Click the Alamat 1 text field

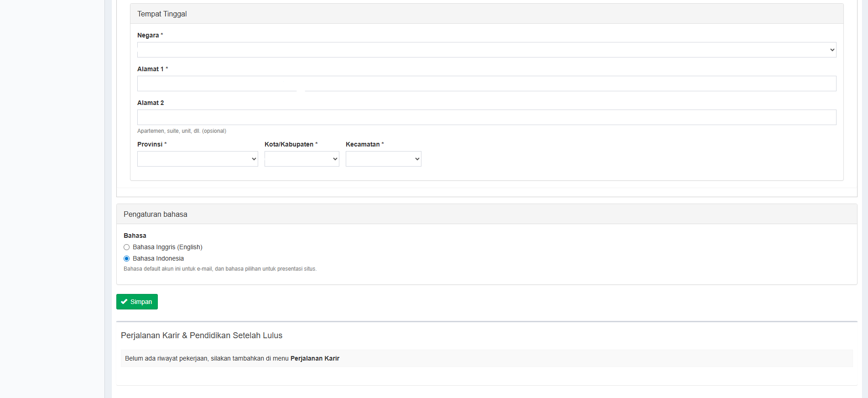(486, 84)
